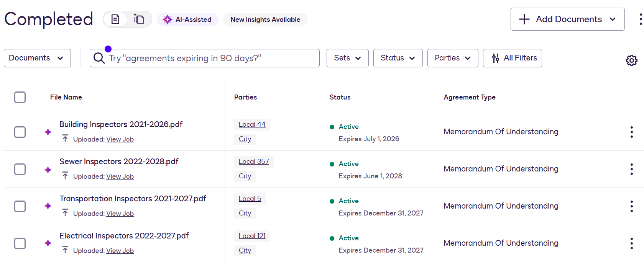Click the AI-Assisted sparkle badge
This screenshot has width=644, height=266.
click(x=187, y=20)
